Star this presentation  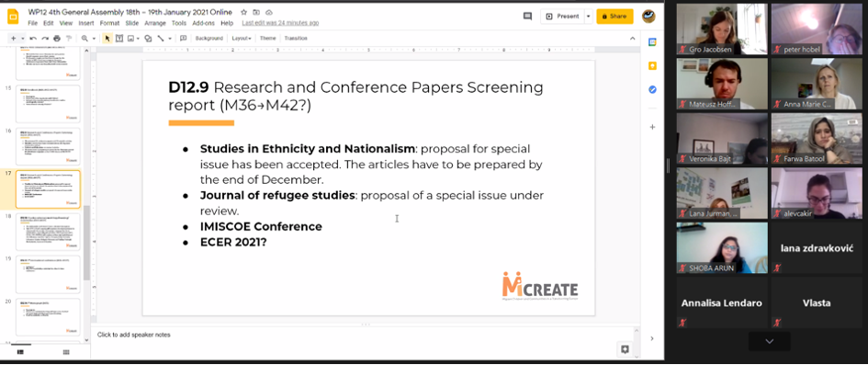[x=244, y=12]
